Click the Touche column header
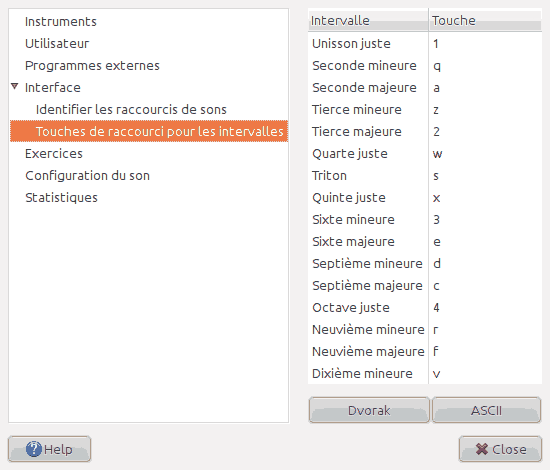This screenshot has width=550, height=470. 485,21
